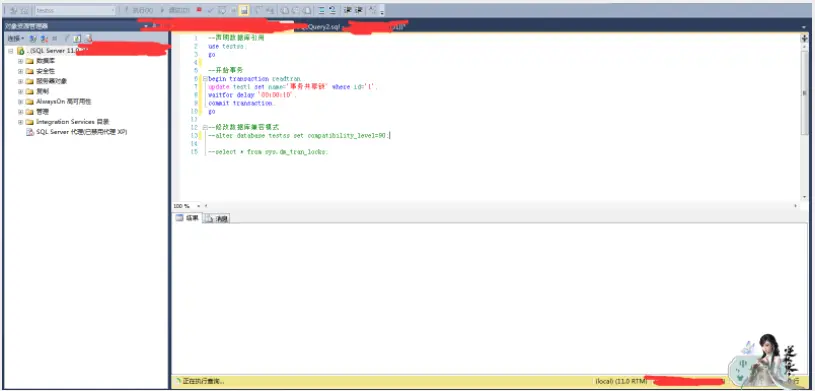Click the parse query checkmark icon

(211, 10)
